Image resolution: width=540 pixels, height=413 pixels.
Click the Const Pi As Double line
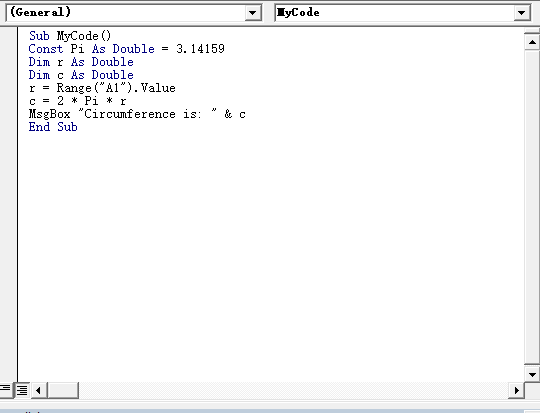[126, 49]
